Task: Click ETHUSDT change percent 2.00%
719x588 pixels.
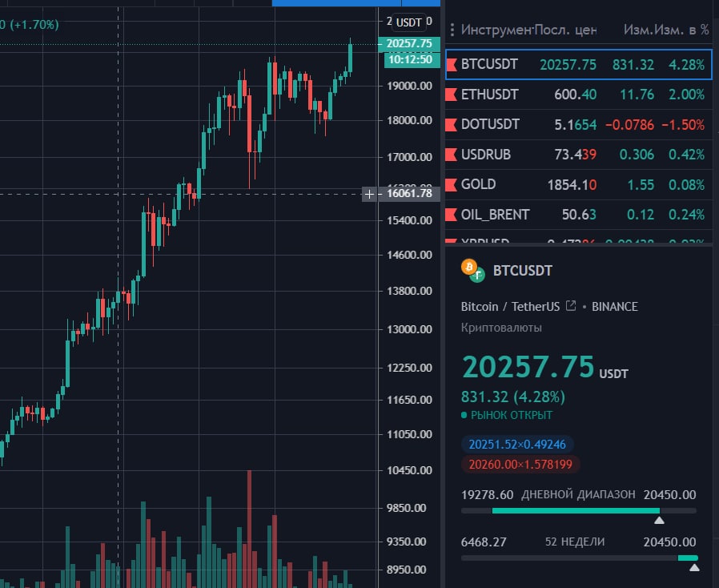Action: click(x=686, y=95)
